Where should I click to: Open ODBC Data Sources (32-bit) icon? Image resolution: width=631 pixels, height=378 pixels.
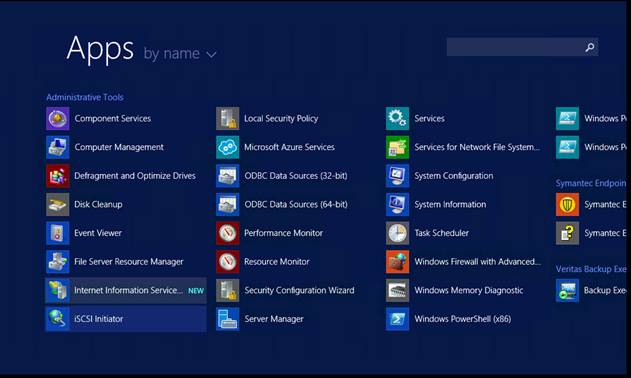pos(227,176)
